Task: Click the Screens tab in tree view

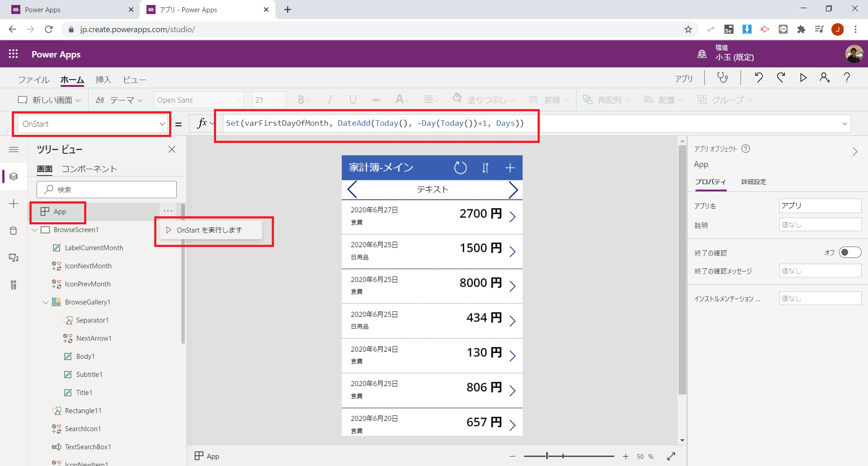Action: [x=45, y=169]
